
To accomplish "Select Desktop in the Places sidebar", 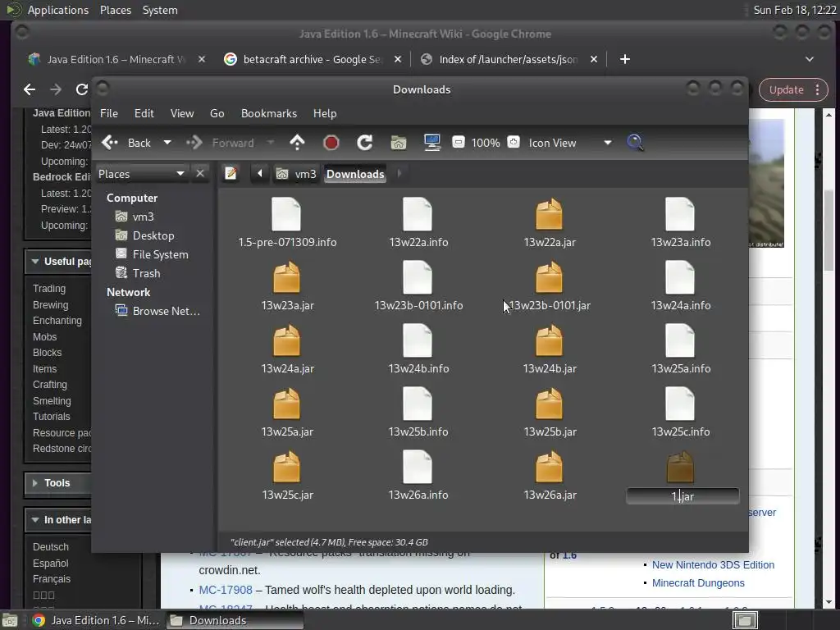I will (x=144, y=235).
